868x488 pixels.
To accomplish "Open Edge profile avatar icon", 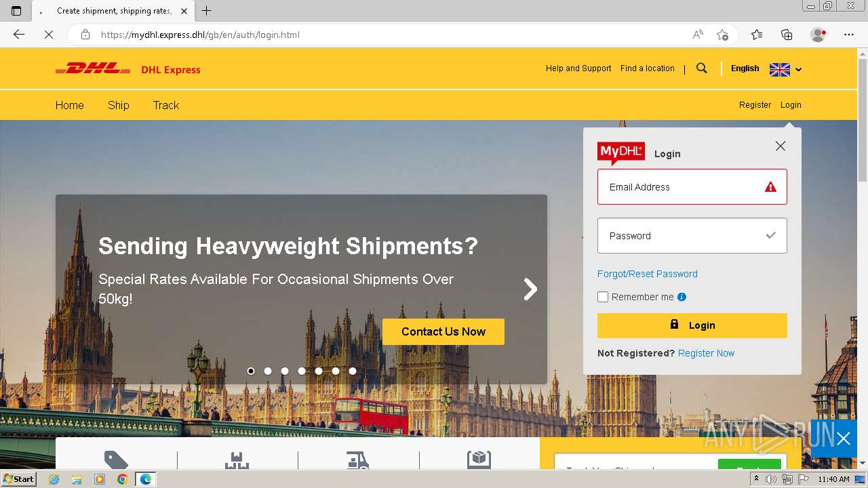I will pyautogui.click(x=818, y=35).
